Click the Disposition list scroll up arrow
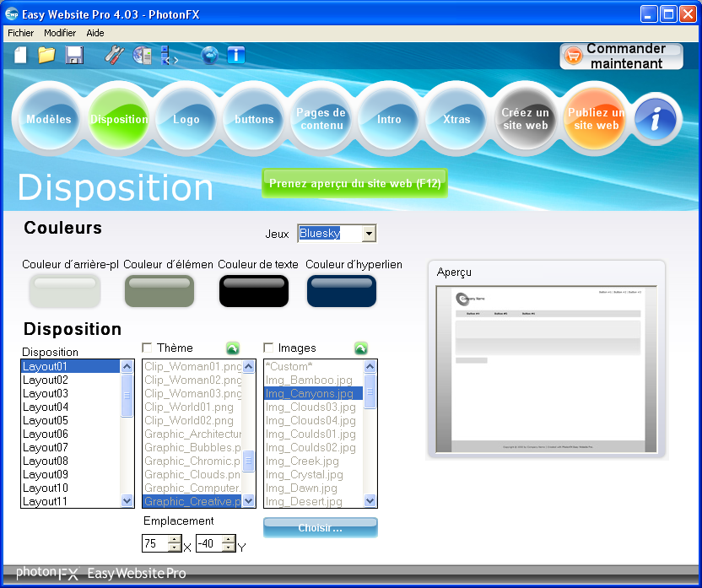The width and height of the screenshot is (702, 588). [127, 367]
